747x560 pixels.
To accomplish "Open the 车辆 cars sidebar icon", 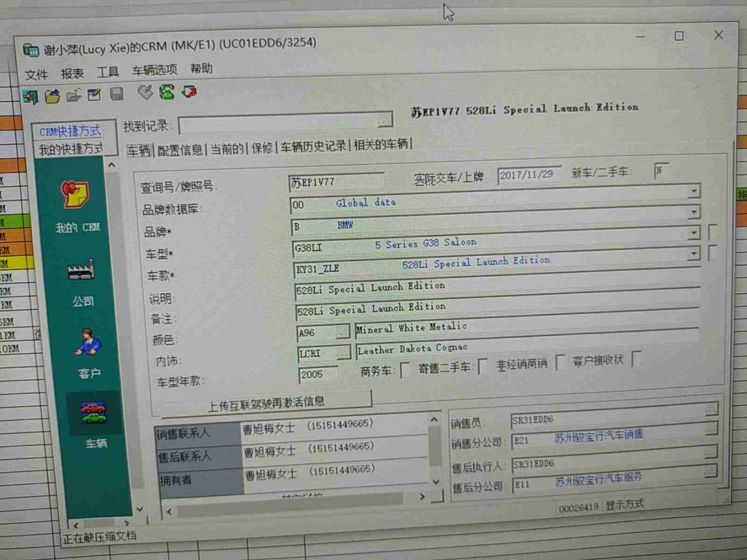I will pos(94,414).
